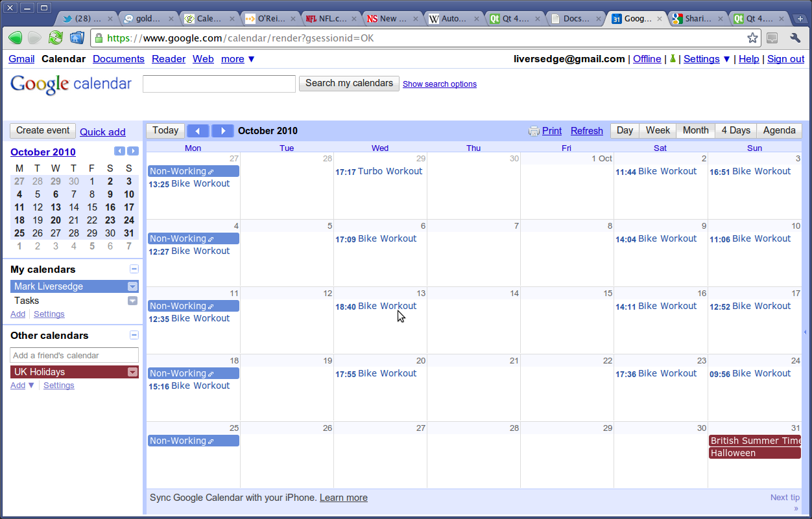The height and width of the screenshot is (519, 812).
Task: Bookmark this page with the star icon
Action: pos(752,38)
